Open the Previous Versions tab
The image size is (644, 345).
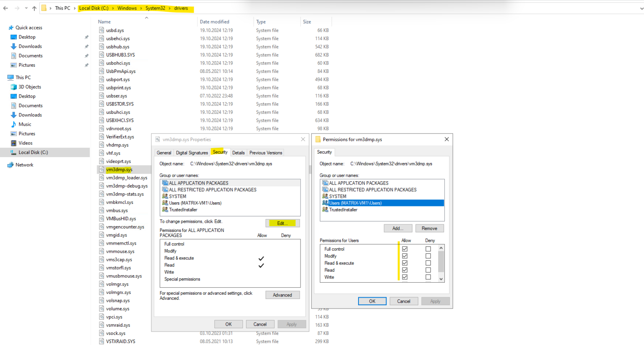(x=265, y=152)
